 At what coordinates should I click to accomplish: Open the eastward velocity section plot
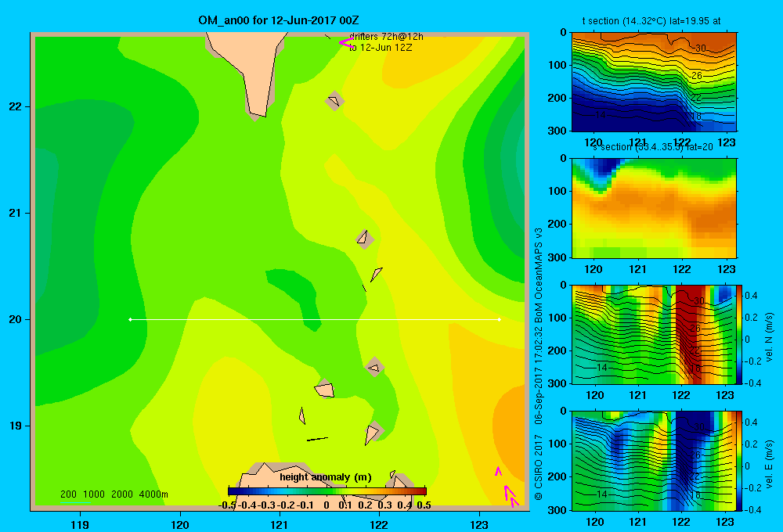tap(654, 461)
